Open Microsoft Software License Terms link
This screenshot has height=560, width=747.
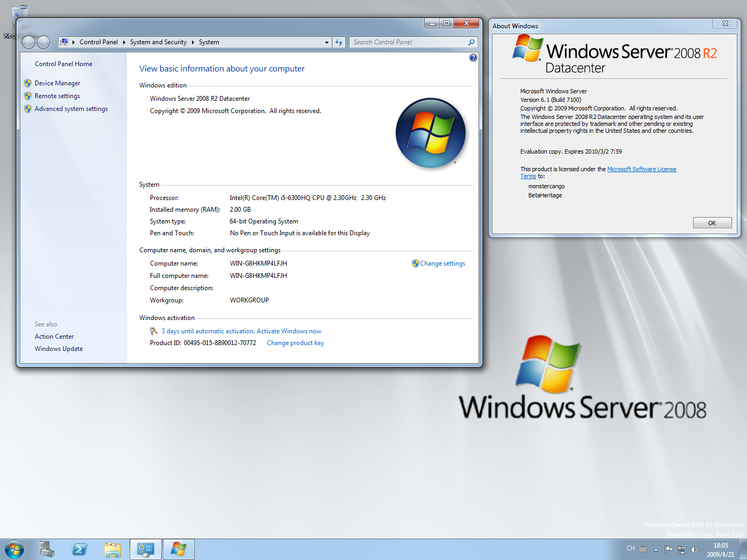[x=641, y=169]
